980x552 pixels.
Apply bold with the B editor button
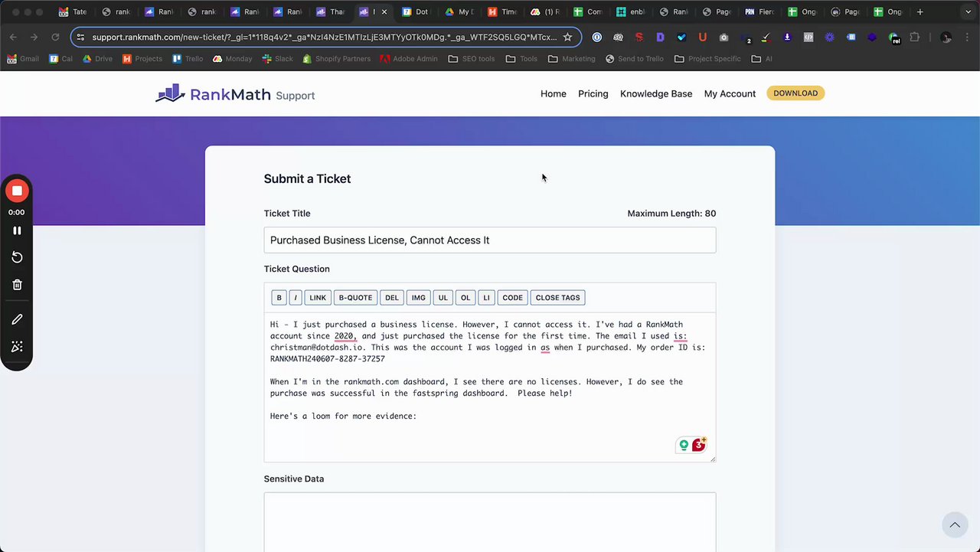[279, 298]
